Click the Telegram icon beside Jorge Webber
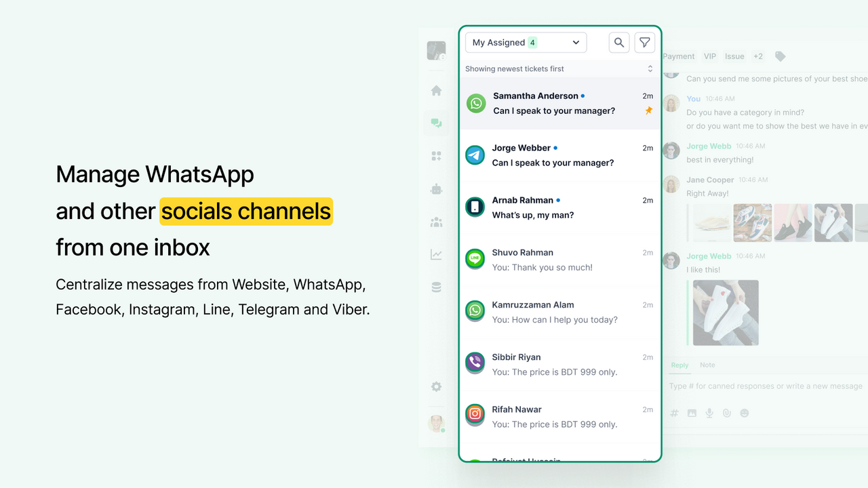Screen dimensions: 868x488 (475, 155)
